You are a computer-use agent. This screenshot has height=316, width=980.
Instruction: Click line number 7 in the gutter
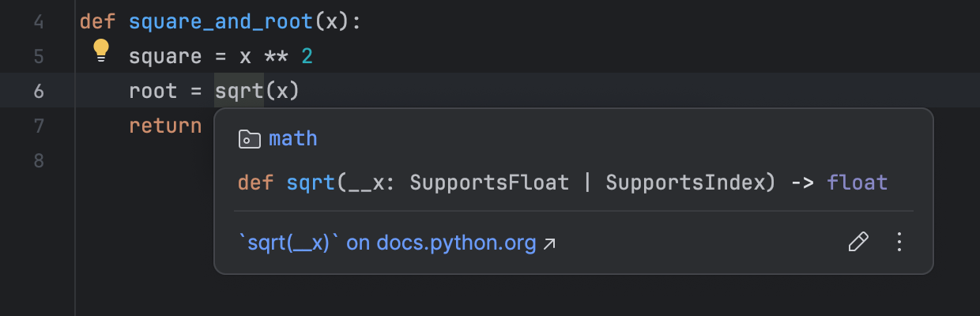[x=40, y=126]
